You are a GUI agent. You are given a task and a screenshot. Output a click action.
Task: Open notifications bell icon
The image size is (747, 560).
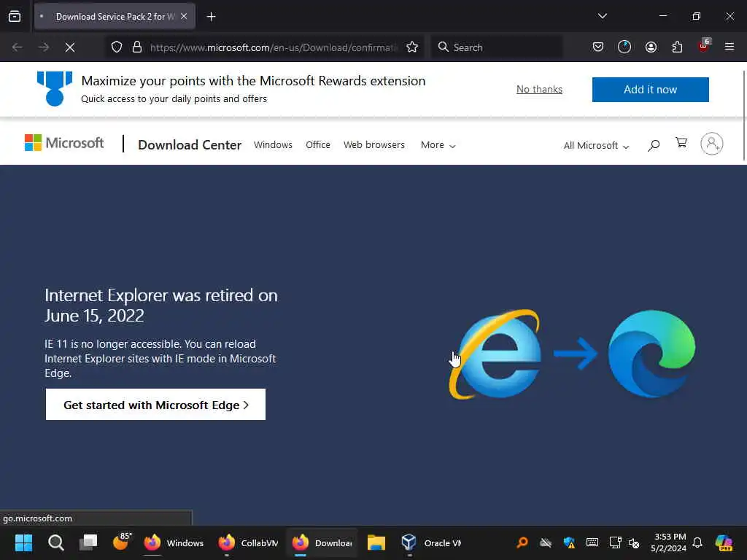coord(697,542)
